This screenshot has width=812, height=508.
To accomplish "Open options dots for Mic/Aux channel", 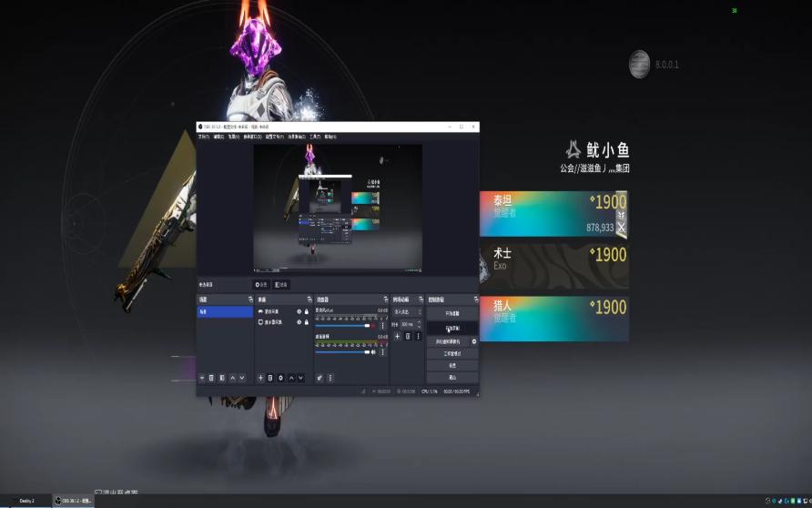I will click(382, 326).
